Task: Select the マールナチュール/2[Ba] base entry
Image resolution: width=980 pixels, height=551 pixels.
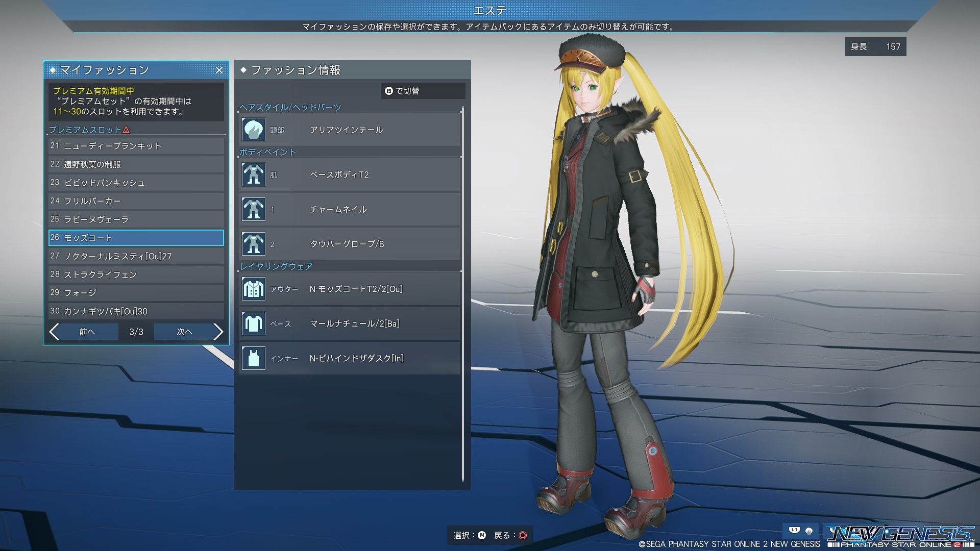Action: pyautogui.click(x=351, y=323)
